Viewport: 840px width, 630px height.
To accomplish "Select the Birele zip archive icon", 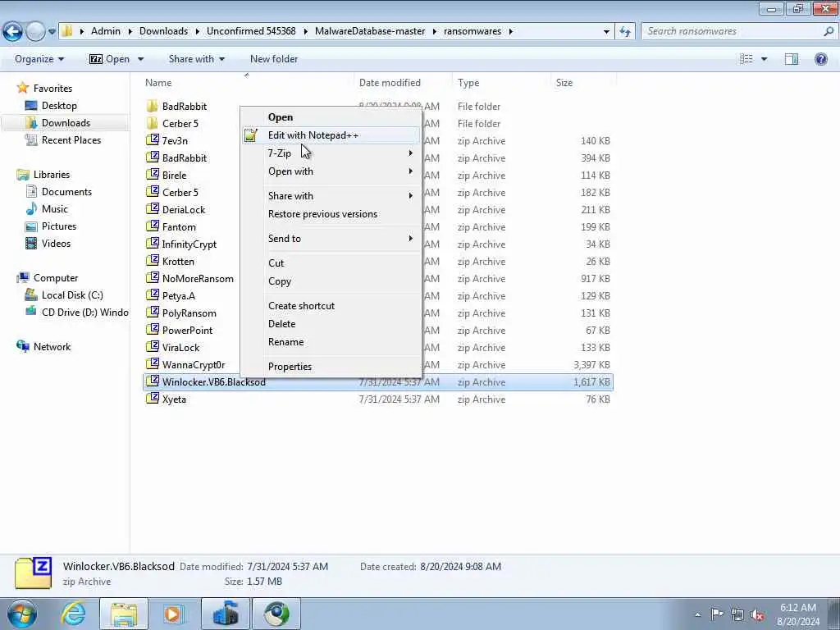I will 153,175.
